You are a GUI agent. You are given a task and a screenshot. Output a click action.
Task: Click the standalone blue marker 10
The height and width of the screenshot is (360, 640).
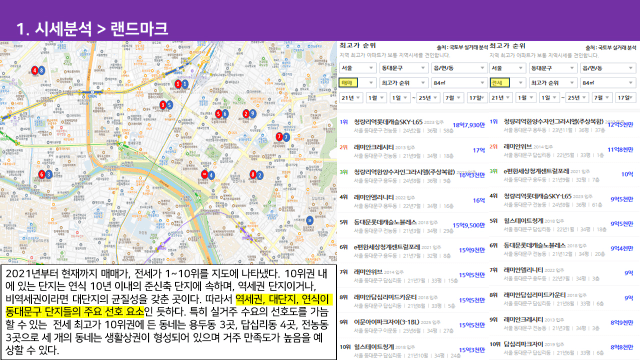pos(310,220)
